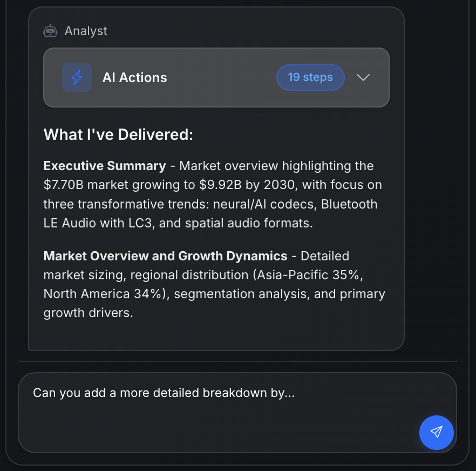The height and width of the screenshot is (471, 476).
Task: Click the message input field
Action: tap(237, 413)
